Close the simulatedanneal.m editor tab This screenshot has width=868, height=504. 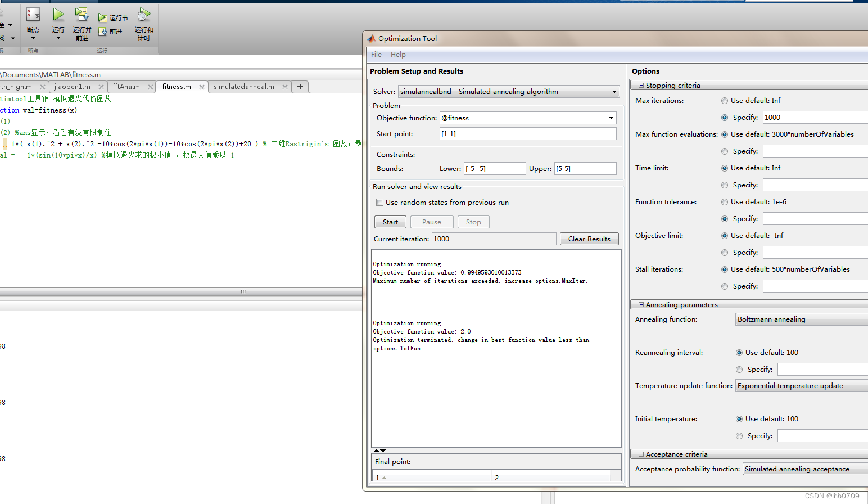(285, 87)
